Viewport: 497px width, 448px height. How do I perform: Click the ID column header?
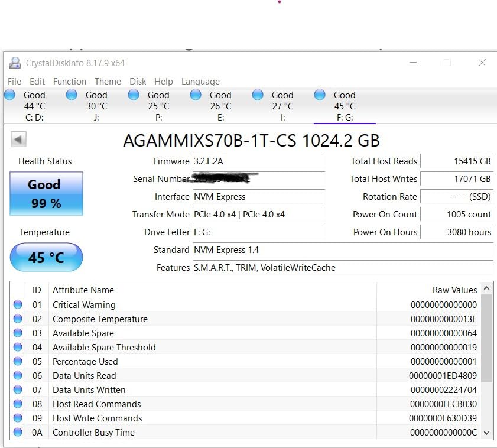point(37,290)
